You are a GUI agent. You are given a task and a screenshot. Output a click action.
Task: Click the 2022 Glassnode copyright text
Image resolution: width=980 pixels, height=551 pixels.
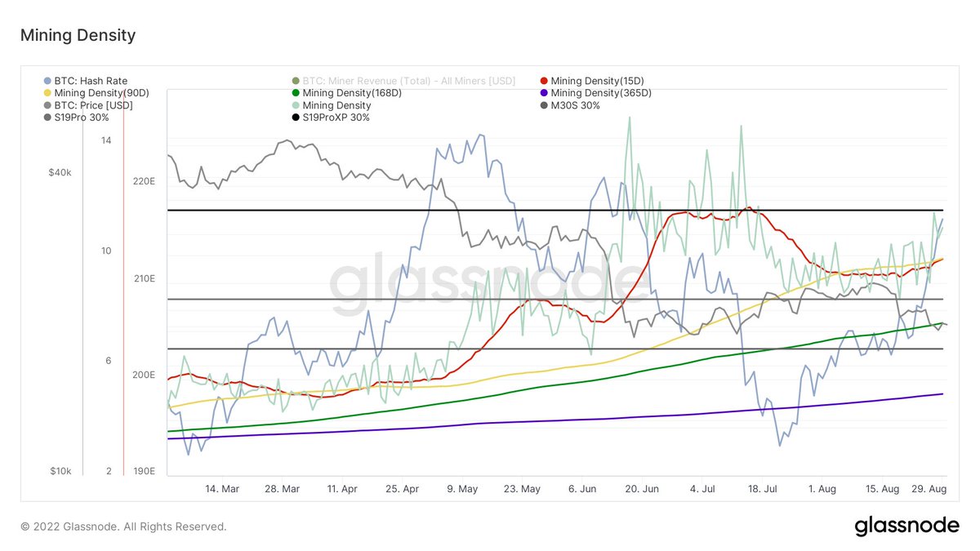point(123,527)
